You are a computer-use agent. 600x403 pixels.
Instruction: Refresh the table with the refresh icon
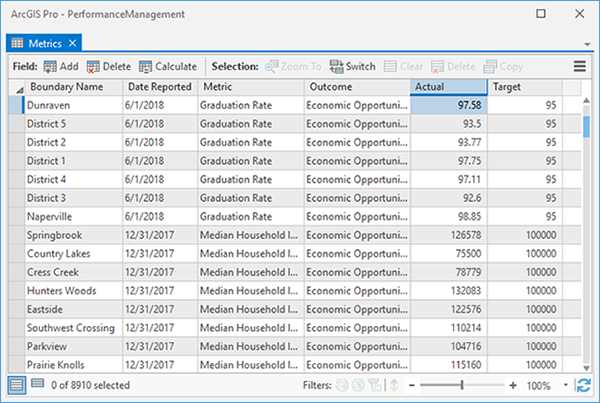[584, 385]
